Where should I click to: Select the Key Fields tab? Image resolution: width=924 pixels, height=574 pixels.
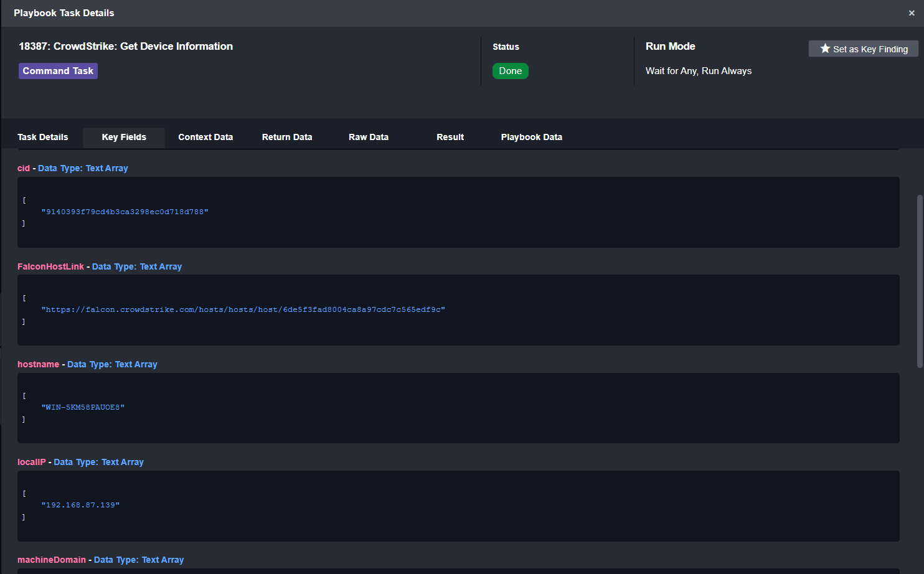124,137
